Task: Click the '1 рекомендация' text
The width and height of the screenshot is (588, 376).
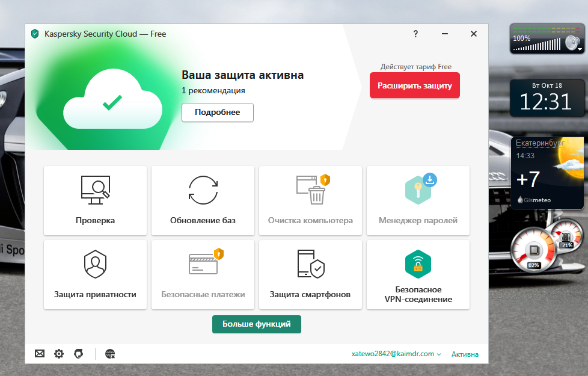Action: coord(213,90)
